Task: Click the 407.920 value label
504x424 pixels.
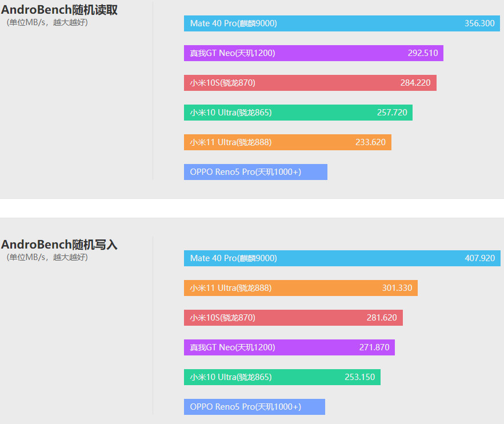Action: 479,258
